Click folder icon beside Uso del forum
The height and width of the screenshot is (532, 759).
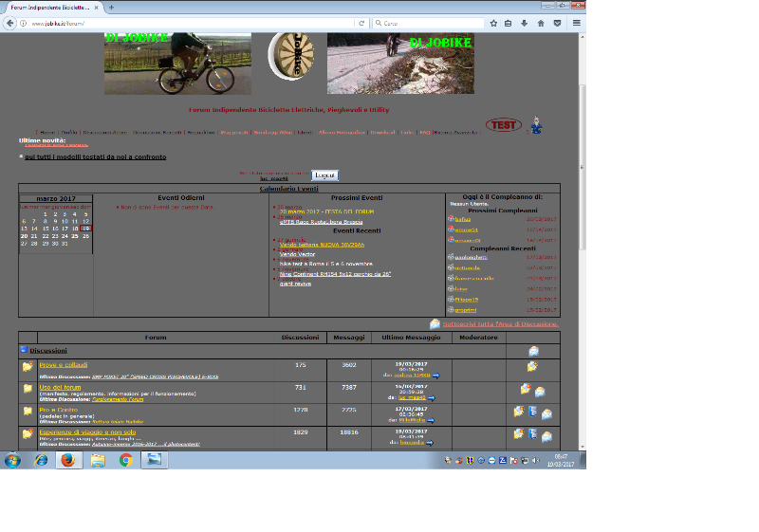tap(28, 389)
